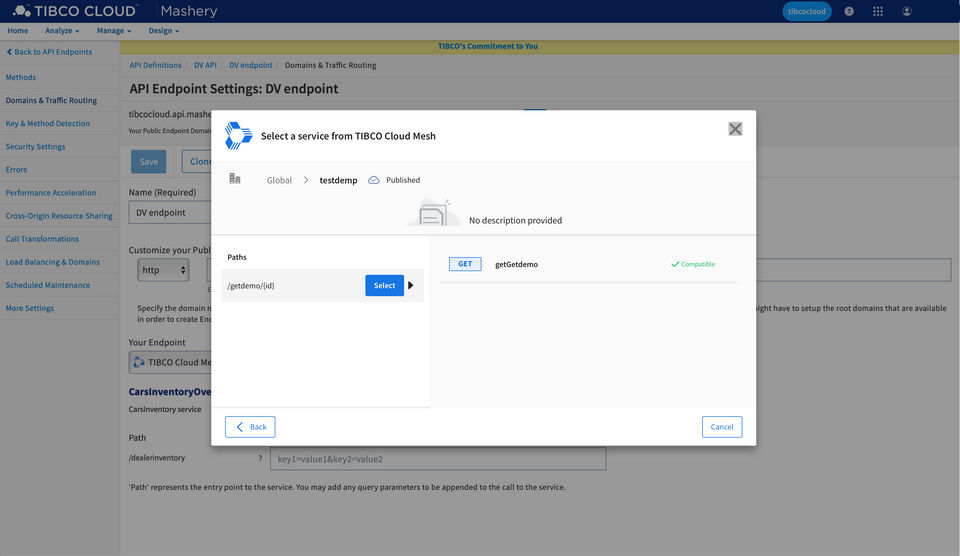Open Call Transformations settings
Screen dimensions: 960x556
coord(42,239)
